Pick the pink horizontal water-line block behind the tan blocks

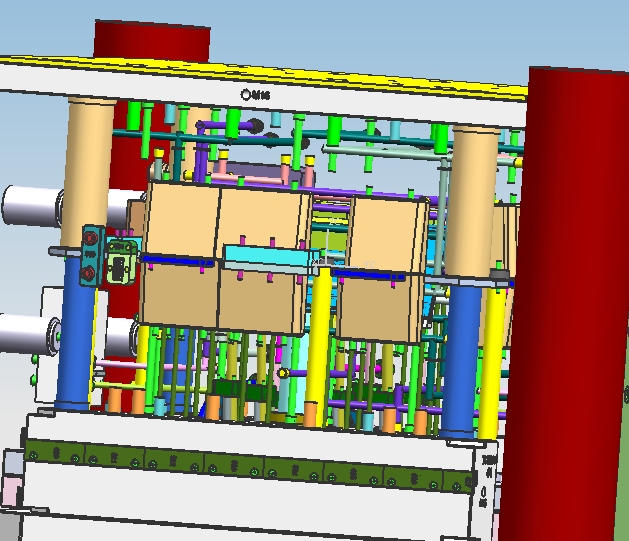point(246,179)
